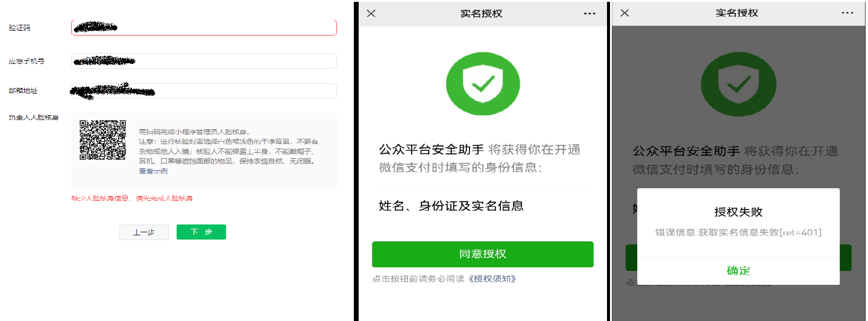Click the 应急手机号 input field
The width and height of the screenshot is (868, 321).
(x=204, y=61)
